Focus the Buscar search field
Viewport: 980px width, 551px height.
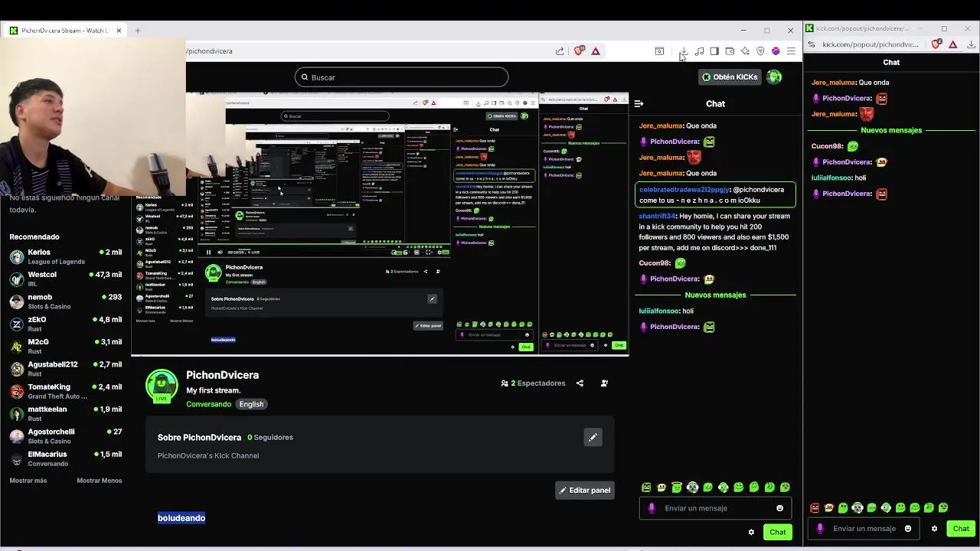pos(401,77)
